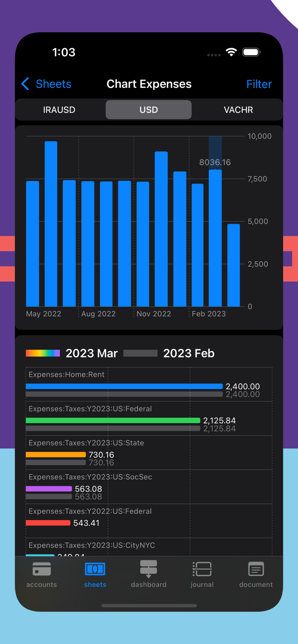Screen dimensions: 298x644
Task: Tap the May 2022 axis label
Action: (44, 314)
